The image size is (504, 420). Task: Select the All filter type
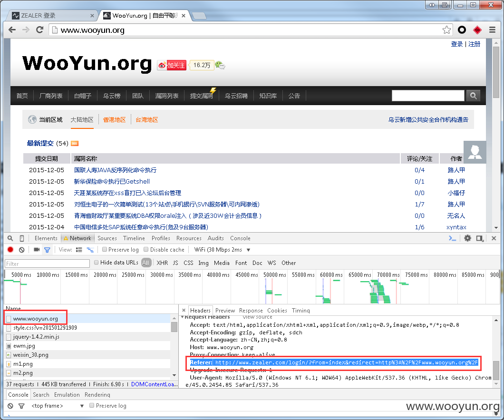pyautogui.click(x=145, y=263)
